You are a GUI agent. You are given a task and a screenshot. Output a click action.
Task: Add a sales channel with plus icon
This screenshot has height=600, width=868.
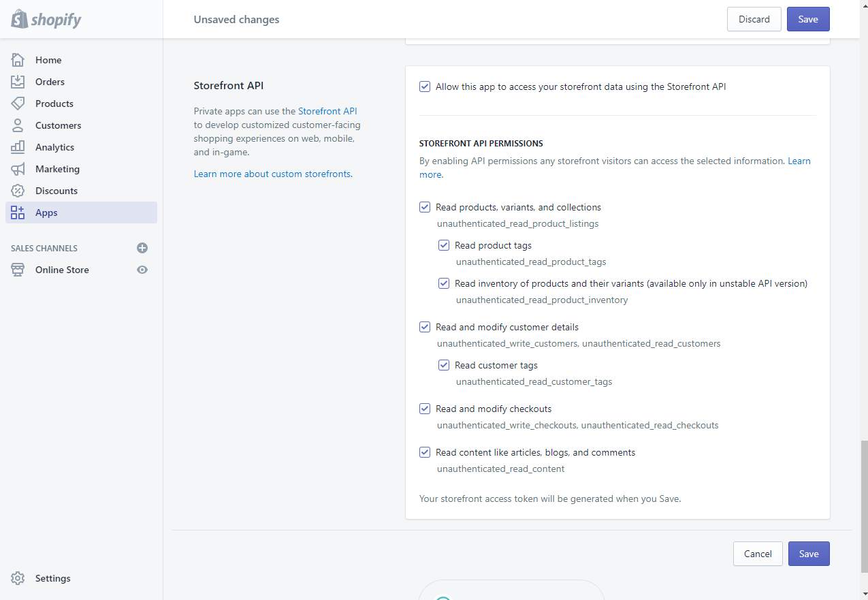(142, 248)
